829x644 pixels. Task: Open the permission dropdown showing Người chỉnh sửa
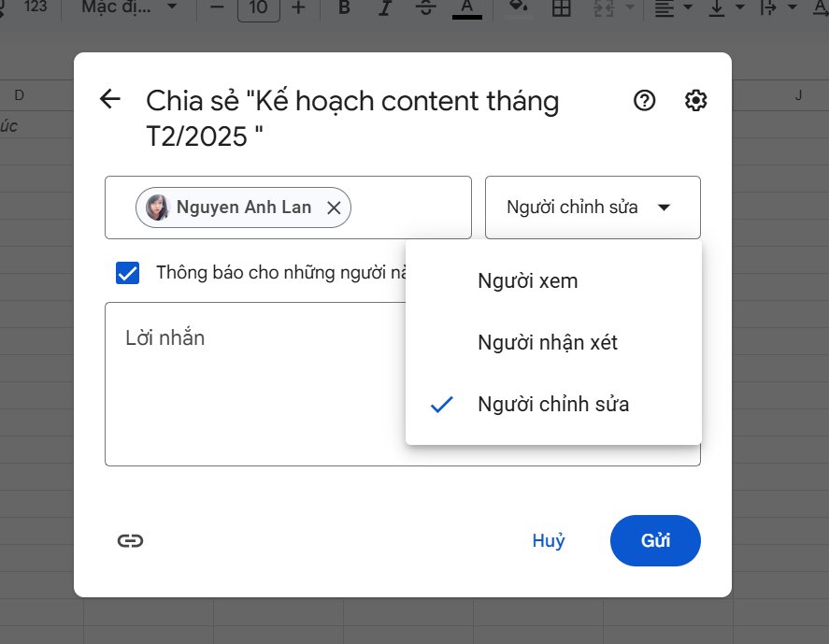tap(593, 207)
